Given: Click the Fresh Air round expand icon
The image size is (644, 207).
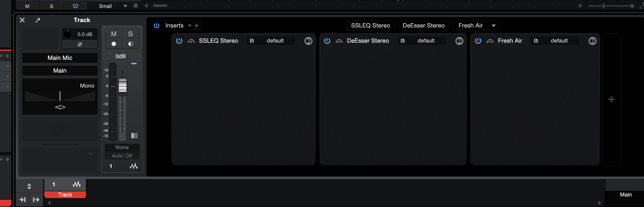Looking at the screenshot, I should (x=593, y=41).
